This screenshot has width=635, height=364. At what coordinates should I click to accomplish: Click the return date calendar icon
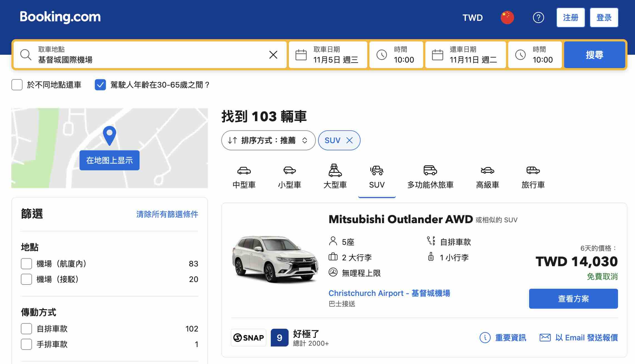coord(437,55)
